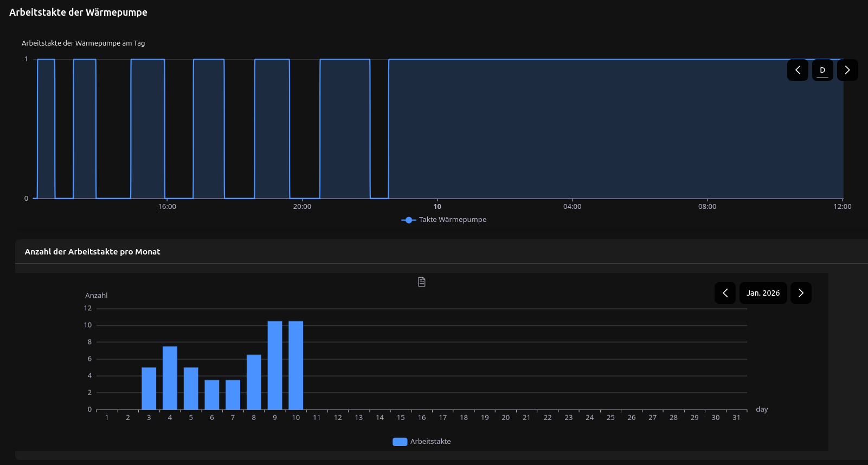Open the D period selector
Image resolution: width=868 pixels, height=465 pixels.
point(822,70)
